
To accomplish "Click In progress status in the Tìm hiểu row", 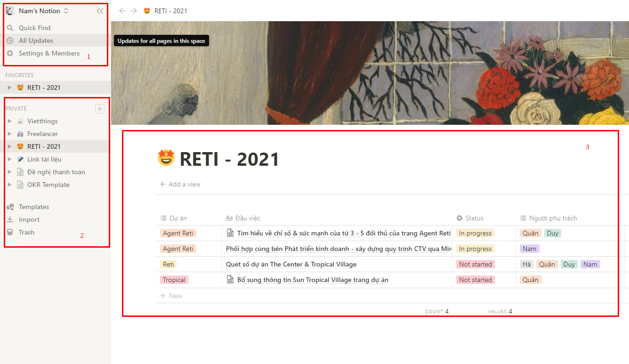I will point(475,233).
